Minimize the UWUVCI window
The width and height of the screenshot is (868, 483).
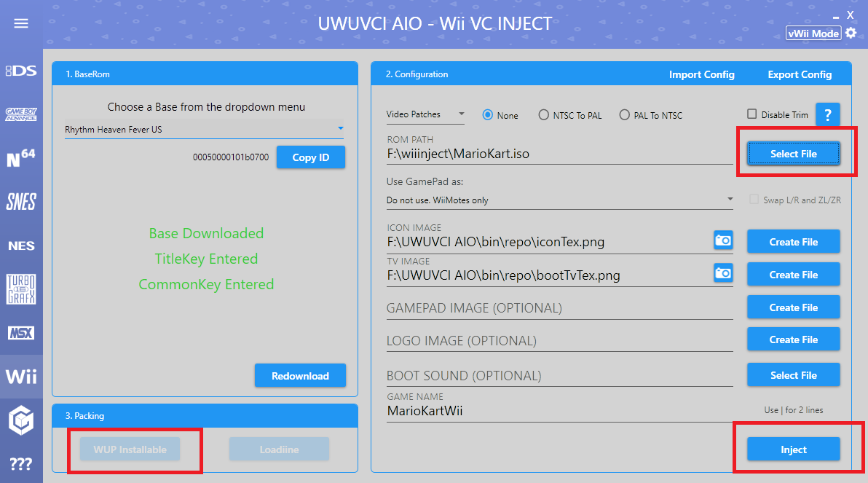836,17
